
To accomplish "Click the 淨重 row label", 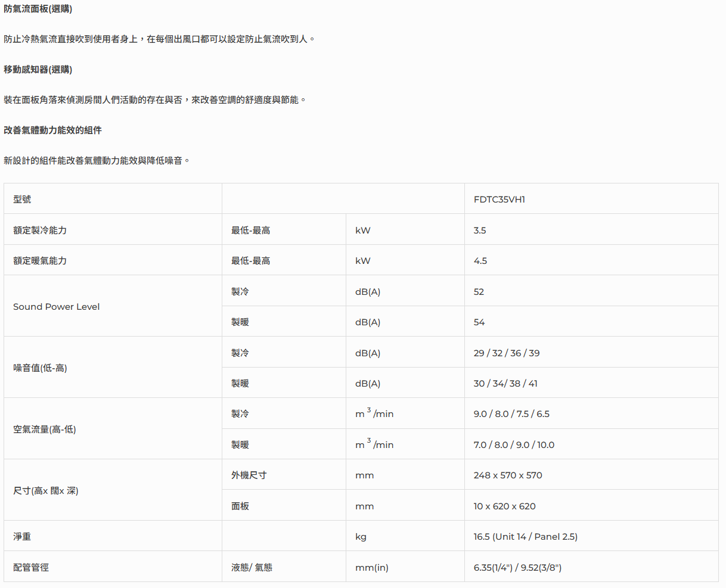I will (x=22, y=537).
